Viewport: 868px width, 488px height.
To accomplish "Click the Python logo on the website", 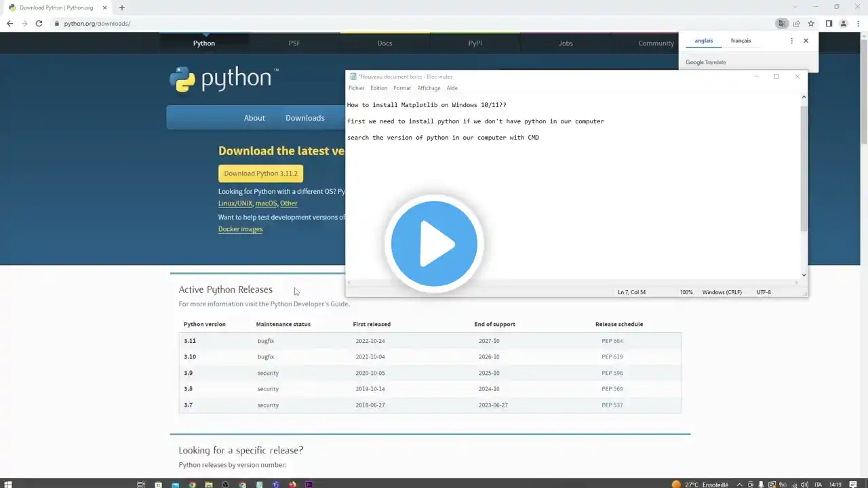I will pos(223,79).
